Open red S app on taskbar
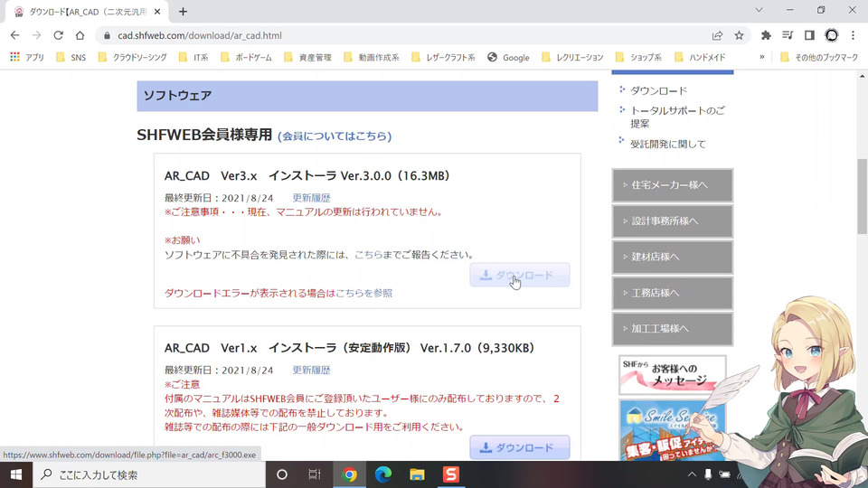This screenshot has width=868, height=488. (x=450, y=474)
